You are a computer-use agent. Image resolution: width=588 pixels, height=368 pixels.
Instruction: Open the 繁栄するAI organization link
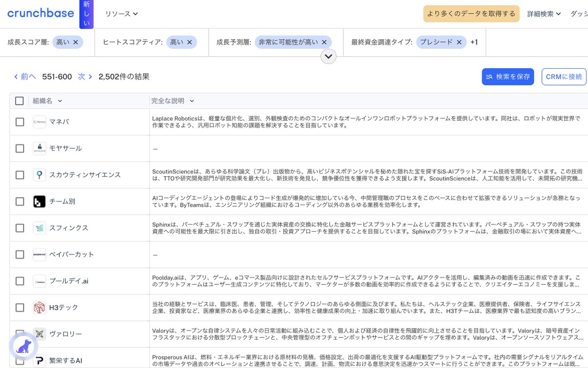pos(66,360)
